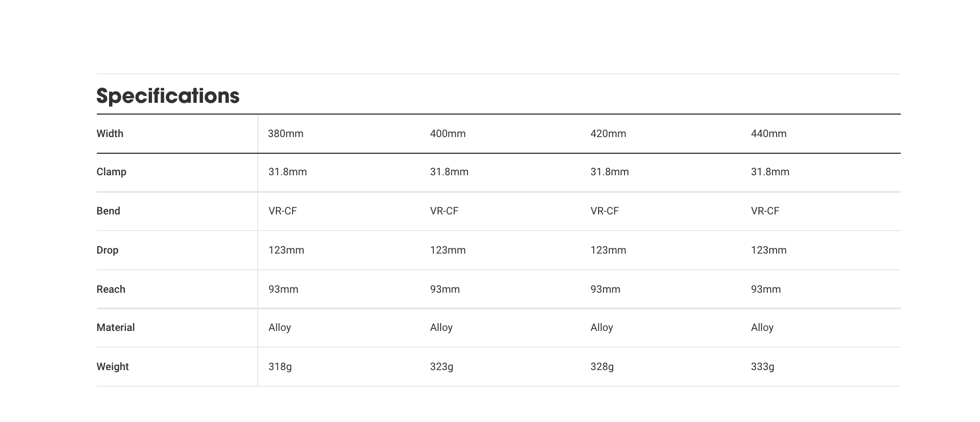Select the 400mm width column header
The height and width of the screenshot is (422, 980).
coord(447,134)
